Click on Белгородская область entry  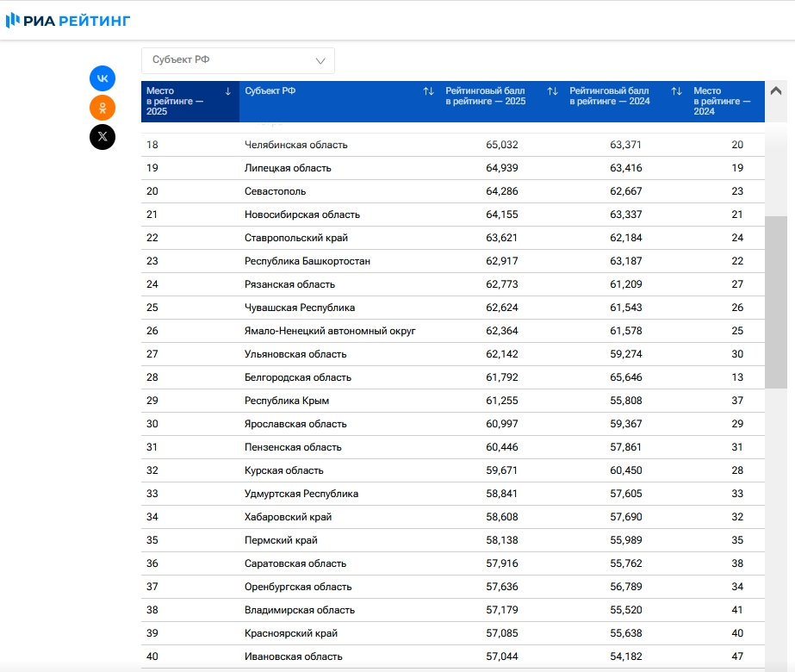click(x=298, y=377)
